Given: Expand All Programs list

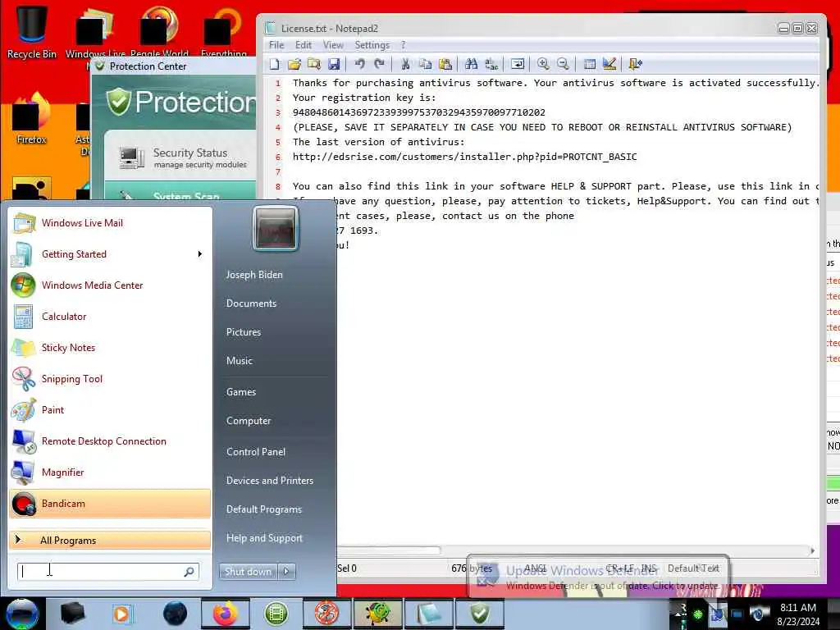Looking at the screenshot, I should pyautogui.click(x=111, y=540).
